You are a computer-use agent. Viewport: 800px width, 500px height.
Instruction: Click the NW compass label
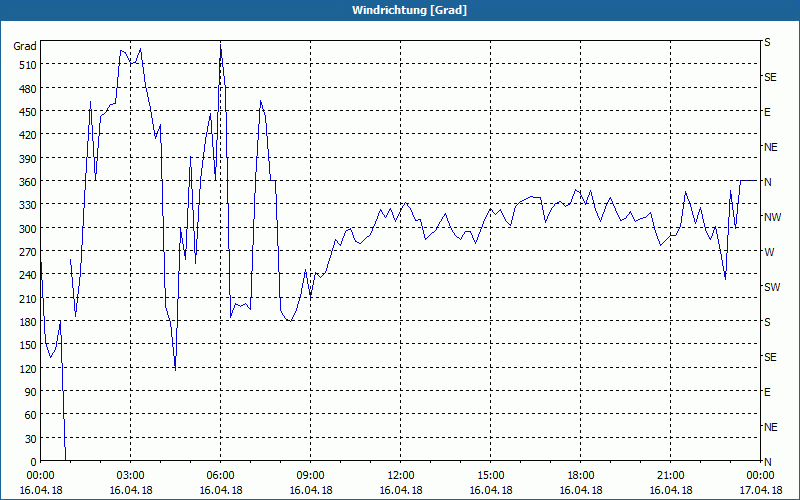pyautogui.click(x=772, y=217)
